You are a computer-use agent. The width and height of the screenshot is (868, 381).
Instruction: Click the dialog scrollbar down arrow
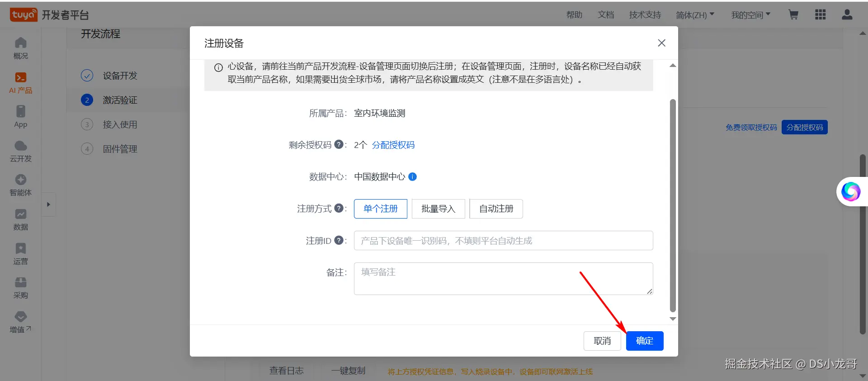point(673,319)
